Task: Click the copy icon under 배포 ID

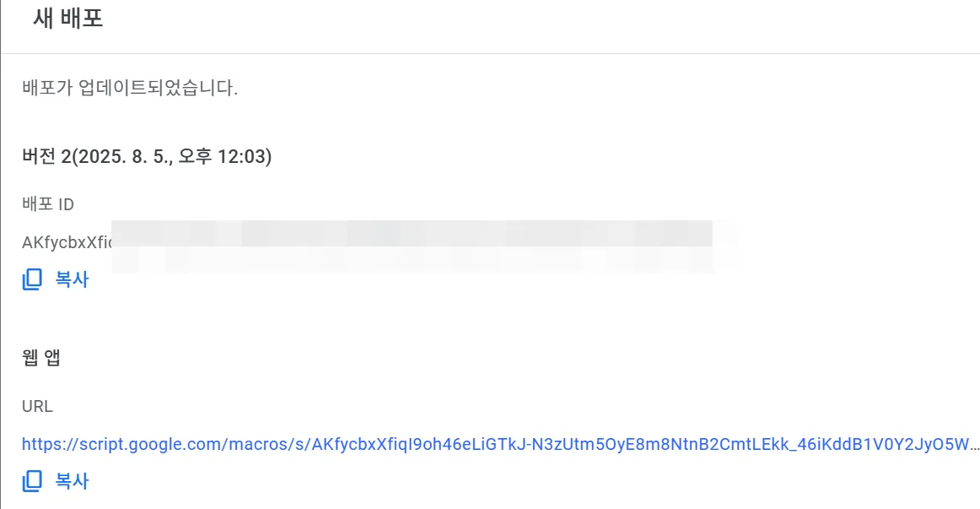Action: (31, 280)
